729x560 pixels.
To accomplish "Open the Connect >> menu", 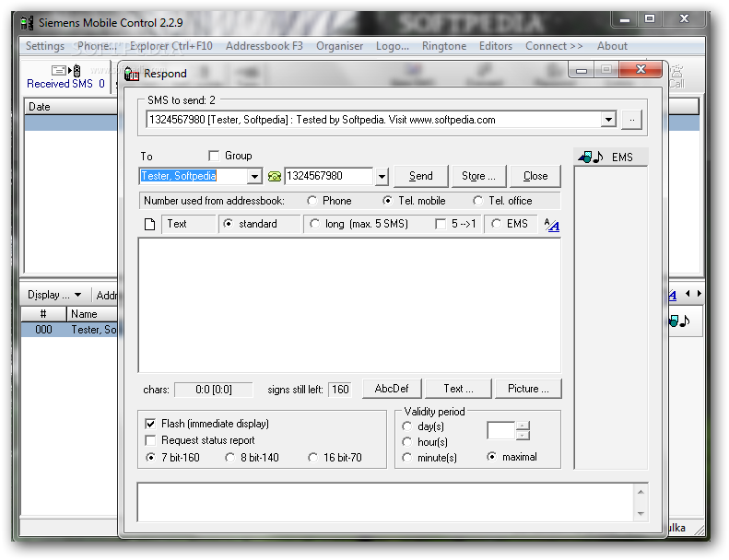I will [554, 46].
